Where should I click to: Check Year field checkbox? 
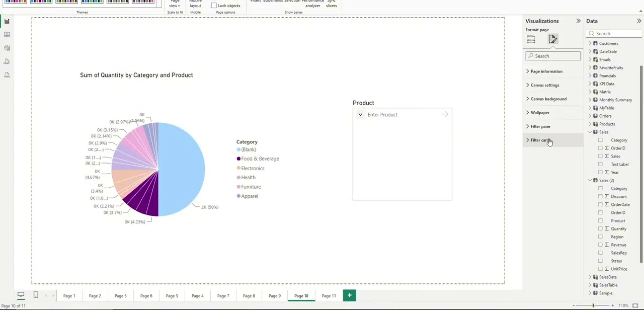[x=600, y=173]
